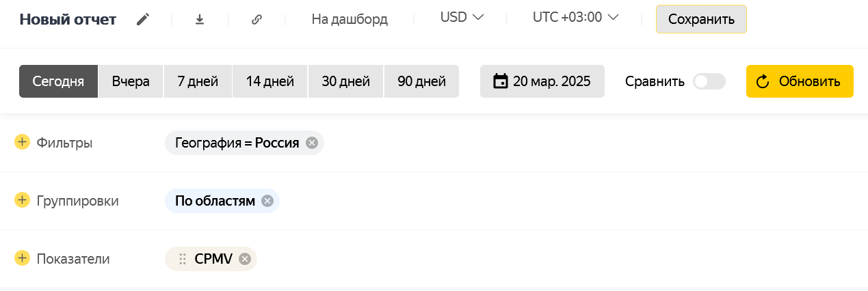This screenshot has height=291, width=868.
Task: Grab the CPMV chip drag handle
Action: [183, 259]
